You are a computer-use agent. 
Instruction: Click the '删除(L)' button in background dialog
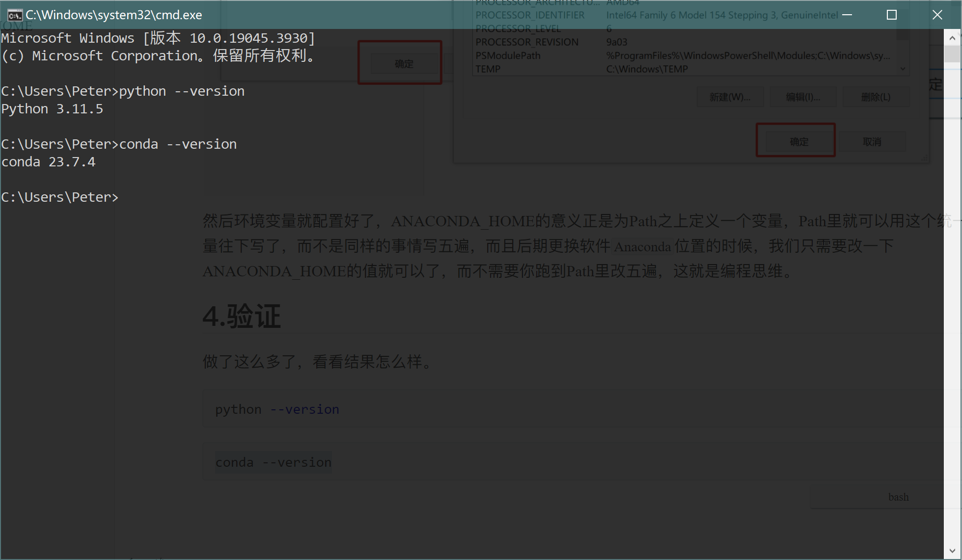tap(876, 97)
